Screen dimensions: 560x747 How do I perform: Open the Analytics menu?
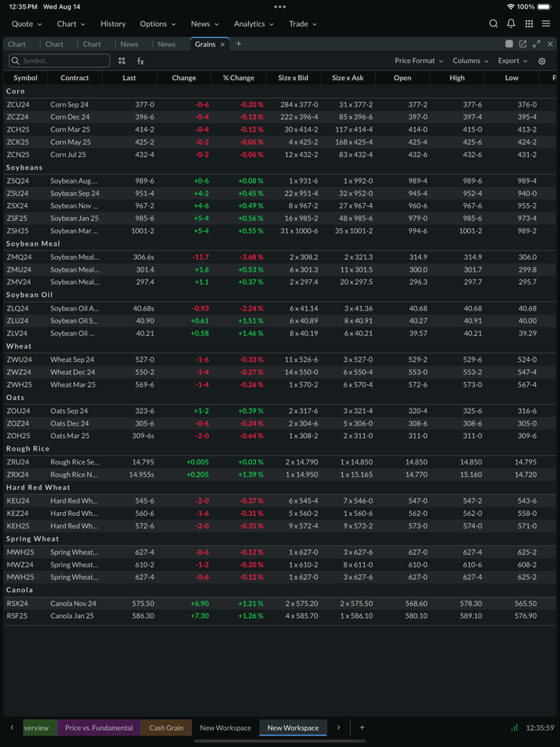click(x=254, y=24)
